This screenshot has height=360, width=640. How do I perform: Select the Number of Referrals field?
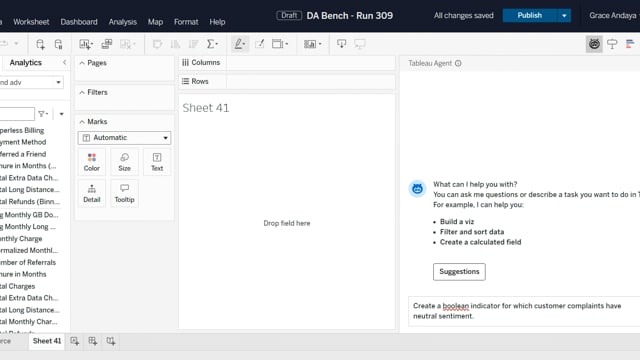coord(28,262)
